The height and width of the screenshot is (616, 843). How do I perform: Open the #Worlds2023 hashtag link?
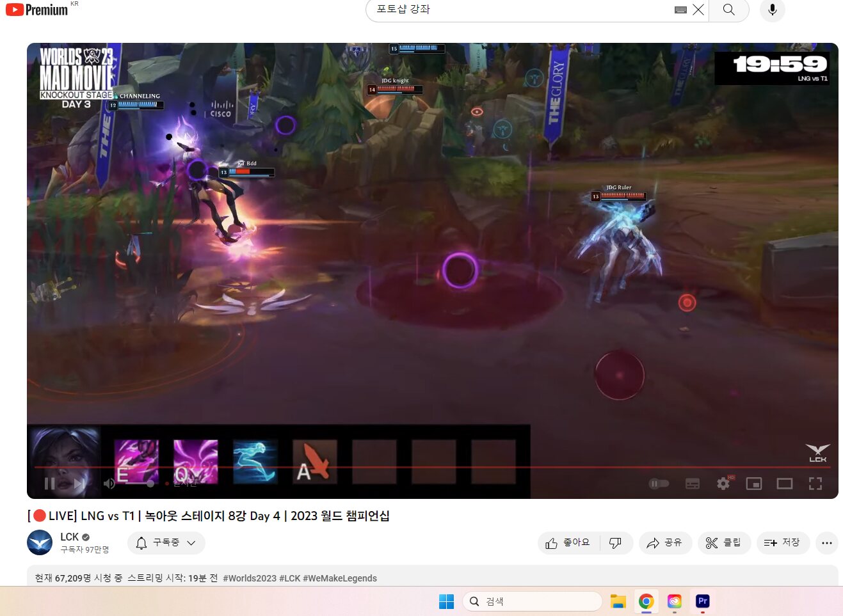[x=249, y=578]
